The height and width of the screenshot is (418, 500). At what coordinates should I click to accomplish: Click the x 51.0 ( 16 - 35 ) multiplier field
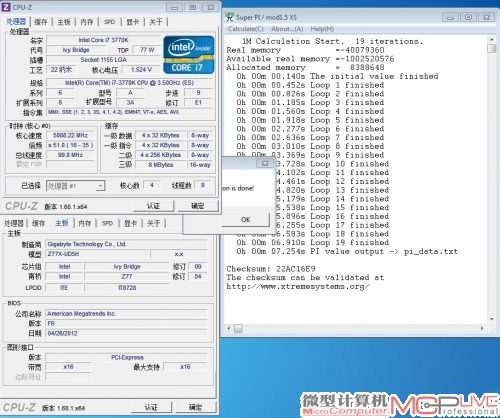(x=70, y=145)
